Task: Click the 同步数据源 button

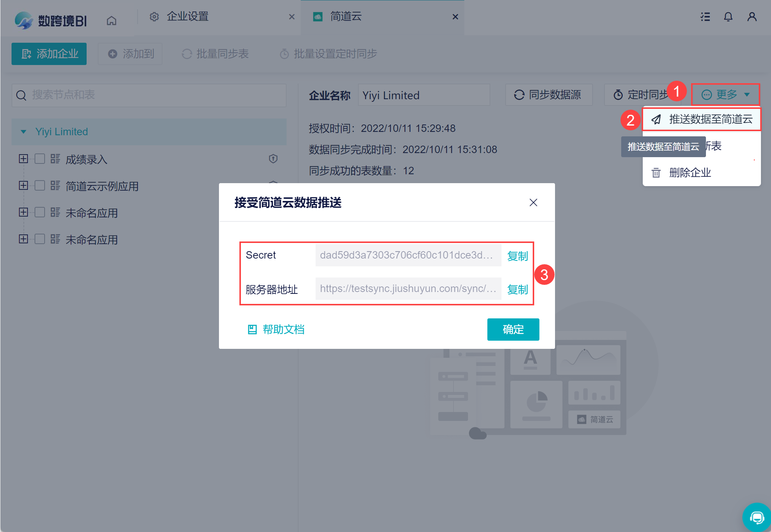Action: click(549, 95)
